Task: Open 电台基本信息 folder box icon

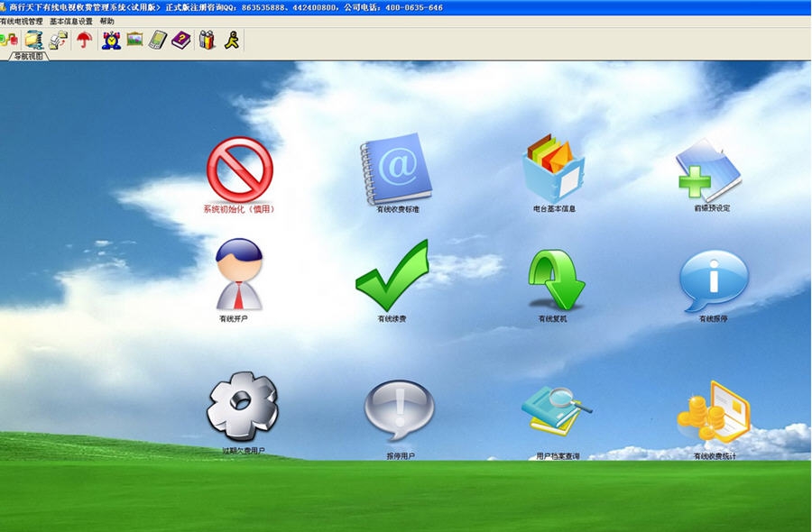Action: [553, 169]
